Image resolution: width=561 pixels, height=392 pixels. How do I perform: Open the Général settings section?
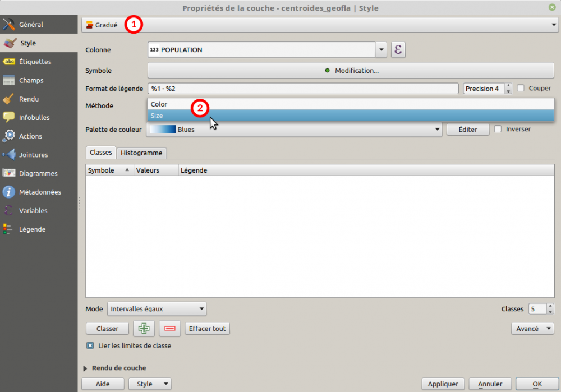tap(31, 25)
